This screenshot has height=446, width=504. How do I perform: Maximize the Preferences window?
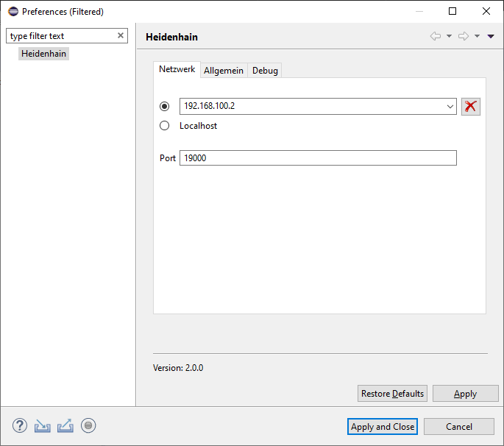452,11
